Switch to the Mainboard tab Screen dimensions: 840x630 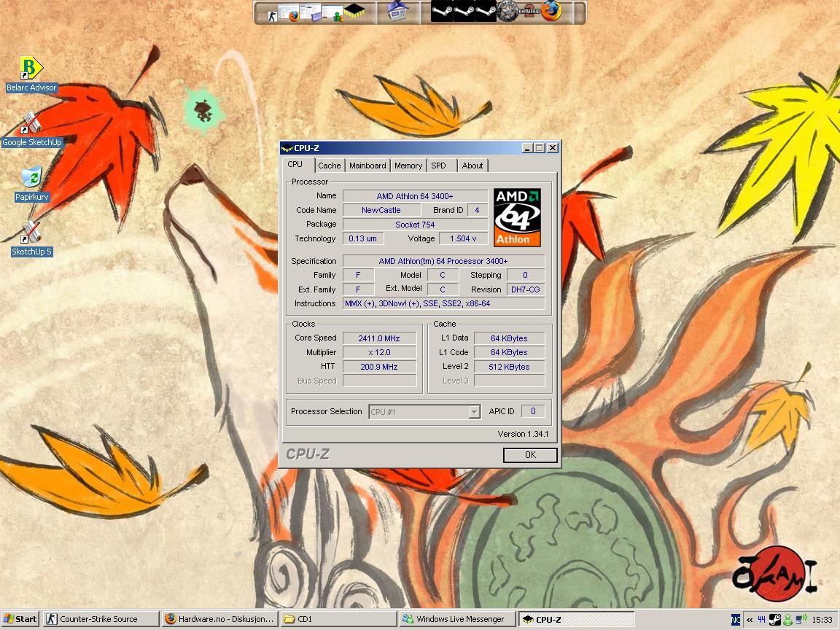367,166
